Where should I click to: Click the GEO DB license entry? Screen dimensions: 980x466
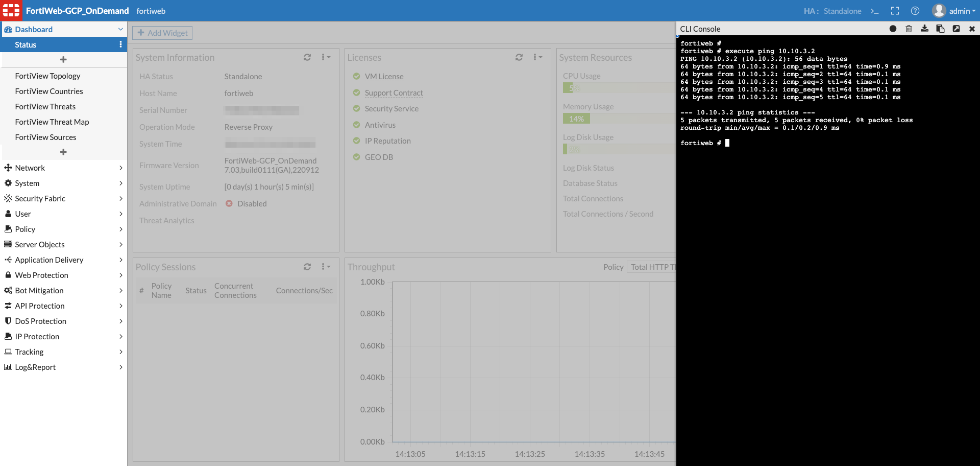click(379, 157)
